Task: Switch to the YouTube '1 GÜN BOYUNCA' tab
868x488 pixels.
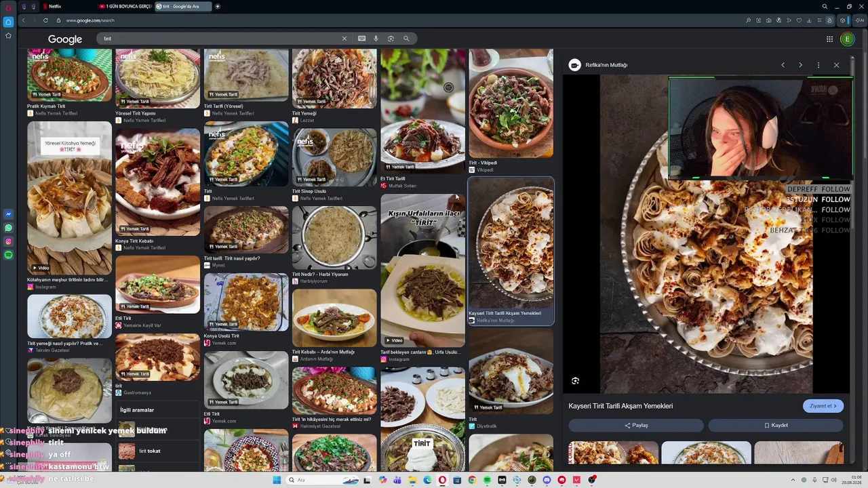Action: pos(125,6)
